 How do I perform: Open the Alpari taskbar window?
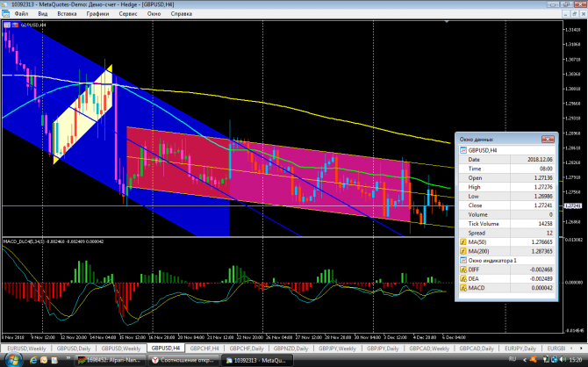pyautogui.click(x=109, y=360)
